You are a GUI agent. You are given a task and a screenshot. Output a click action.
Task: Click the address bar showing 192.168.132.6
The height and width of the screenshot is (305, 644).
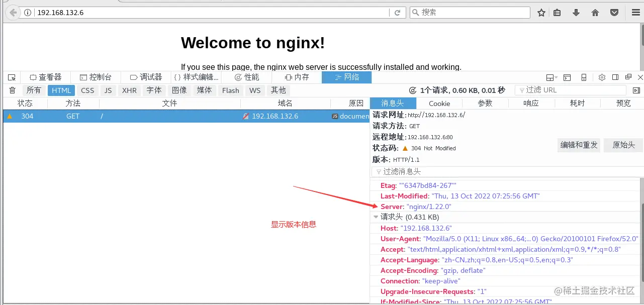point(211,13)
